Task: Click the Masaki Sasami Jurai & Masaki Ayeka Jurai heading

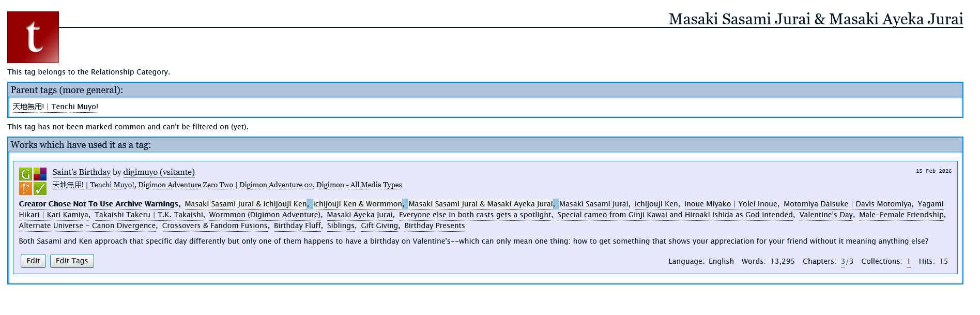Action: click(816, 19)
